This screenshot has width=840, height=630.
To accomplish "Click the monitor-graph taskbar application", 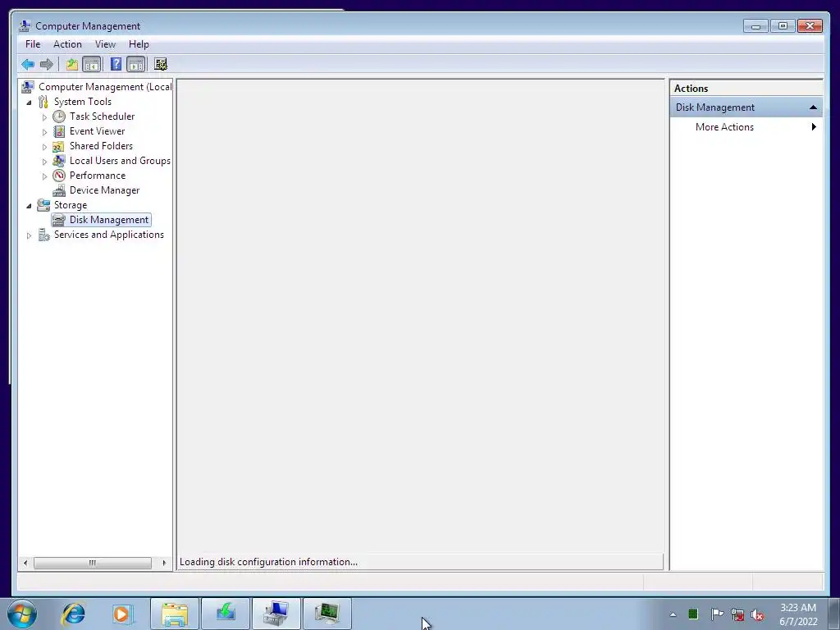I will pyautogui.click(x=327, y=614).
